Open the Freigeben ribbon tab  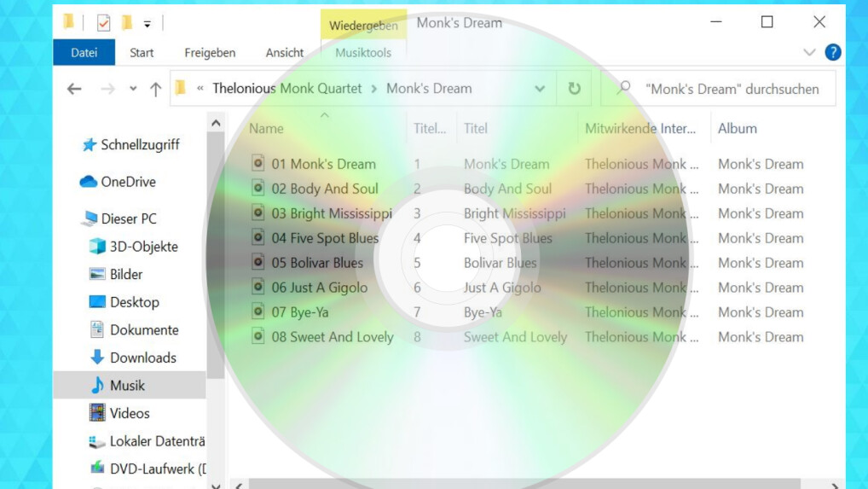pyautogui.click(x=210, y=53)
